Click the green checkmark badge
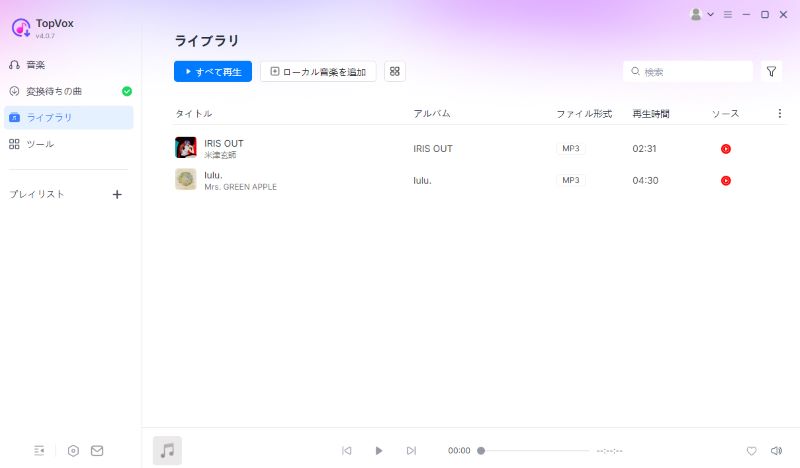The width and height of the screenshot is (800, 468). click(127, 91)
